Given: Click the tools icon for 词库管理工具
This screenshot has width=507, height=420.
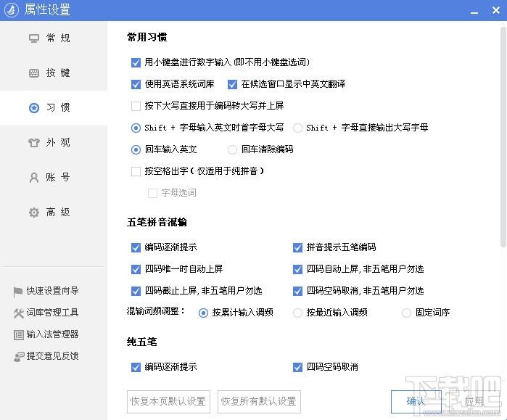Looking at the screenshot, I should click(x=18, y=313).
